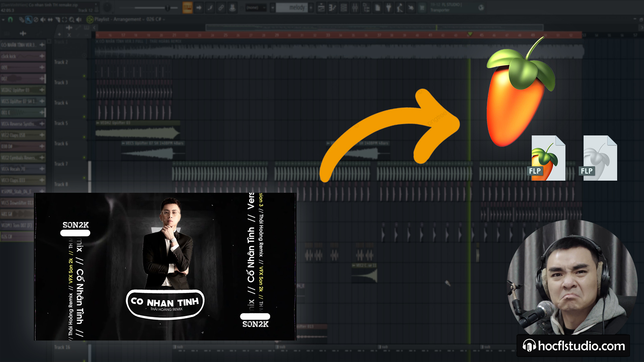Image resolution: width=644 pixels, height=362 pixels.
Task: Select the Delete tool in Playlist toolbar
Action: coord(36,20)
